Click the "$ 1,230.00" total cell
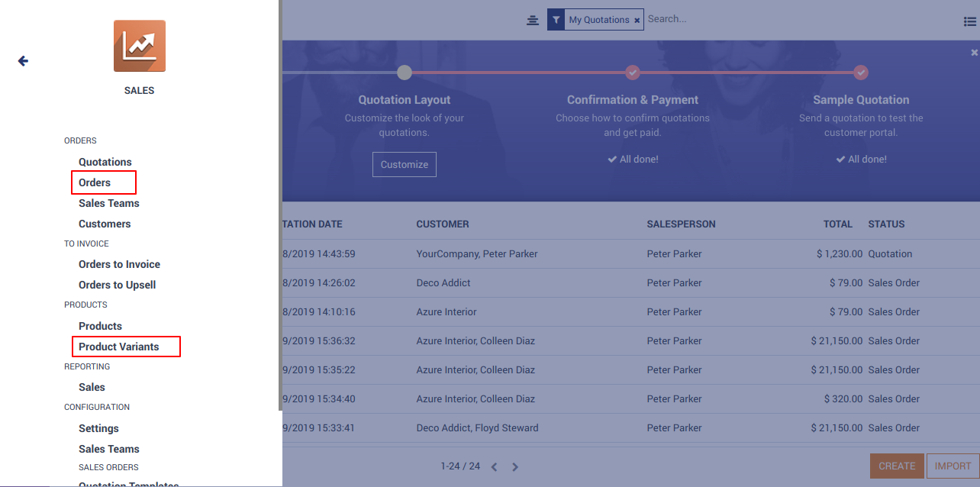980x487 pixels. pos(840,254)
